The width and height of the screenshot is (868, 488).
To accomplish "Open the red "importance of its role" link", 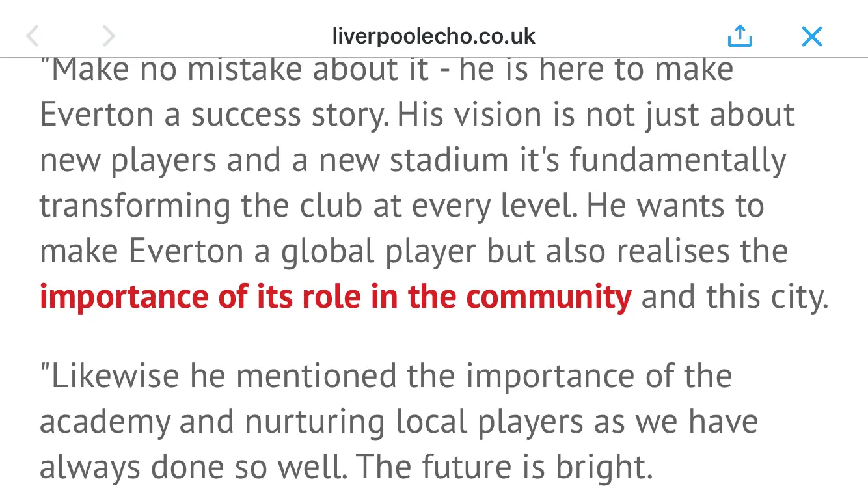I will [x=335, y=297].
